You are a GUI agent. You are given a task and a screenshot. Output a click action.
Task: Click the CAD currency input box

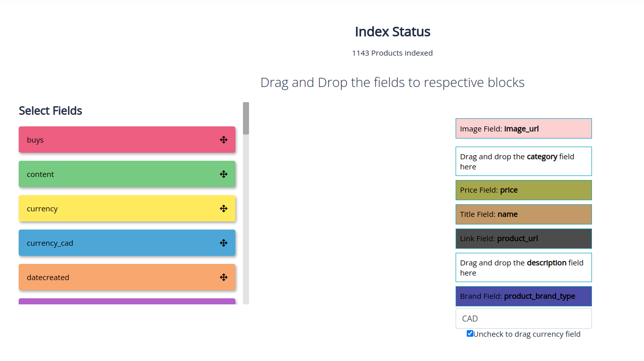pyautogui.click(x=523, y=319)
